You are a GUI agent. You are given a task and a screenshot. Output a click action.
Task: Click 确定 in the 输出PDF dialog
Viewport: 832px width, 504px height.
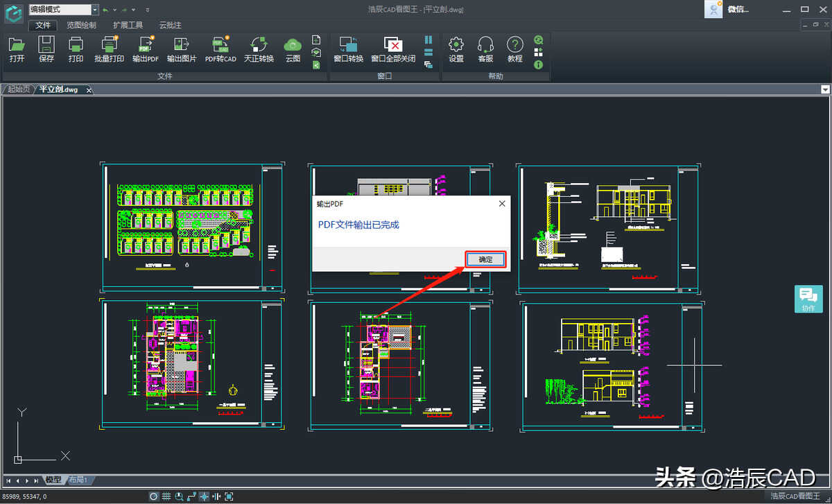click(485, 259)
